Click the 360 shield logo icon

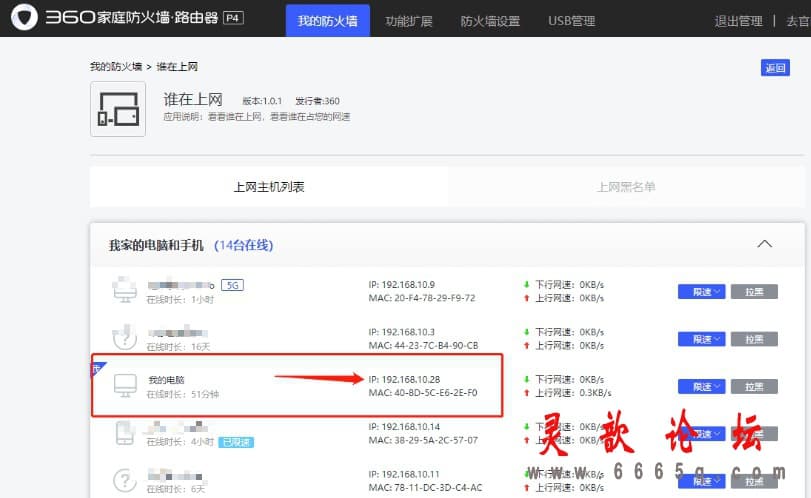[x=24, y=17]
